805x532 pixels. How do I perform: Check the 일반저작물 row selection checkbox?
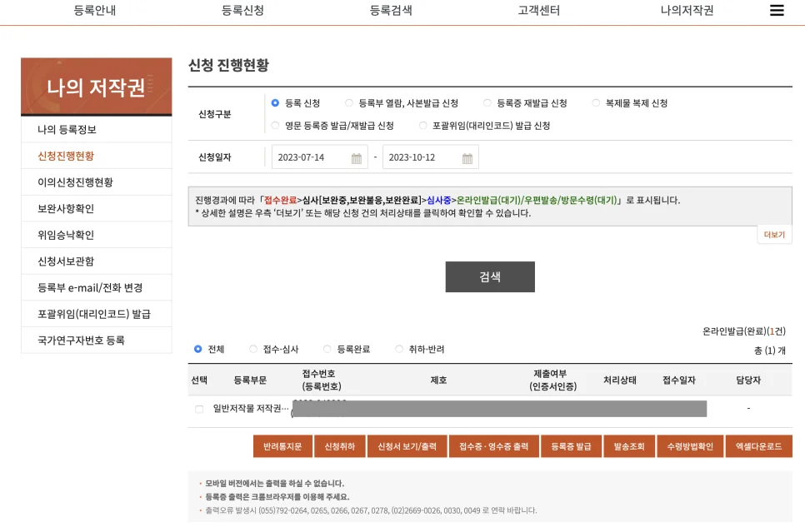pos(199,409)
